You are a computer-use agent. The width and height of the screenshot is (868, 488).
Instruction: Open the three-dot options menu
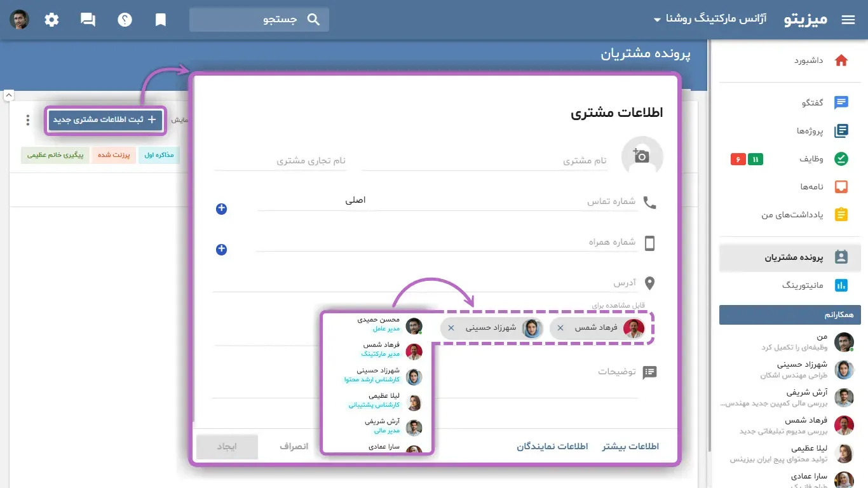coord(27,120)
